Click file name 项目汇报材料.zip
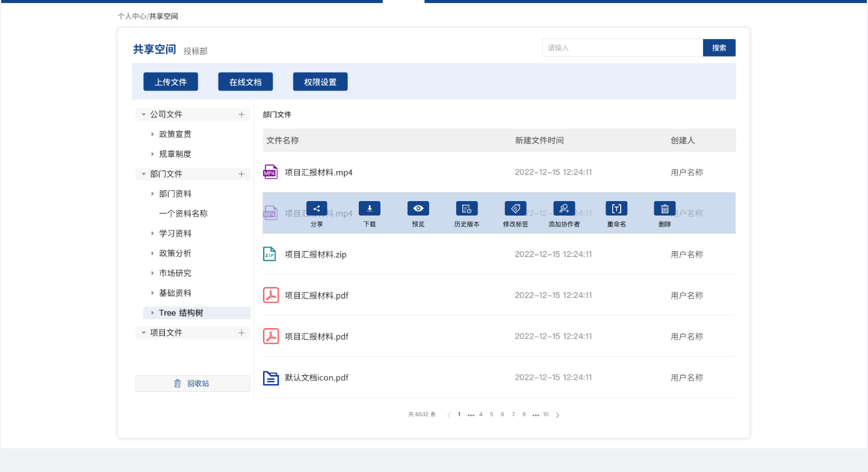Image resolution: width=868 pixels, height=472 pixels. (315, 254)
